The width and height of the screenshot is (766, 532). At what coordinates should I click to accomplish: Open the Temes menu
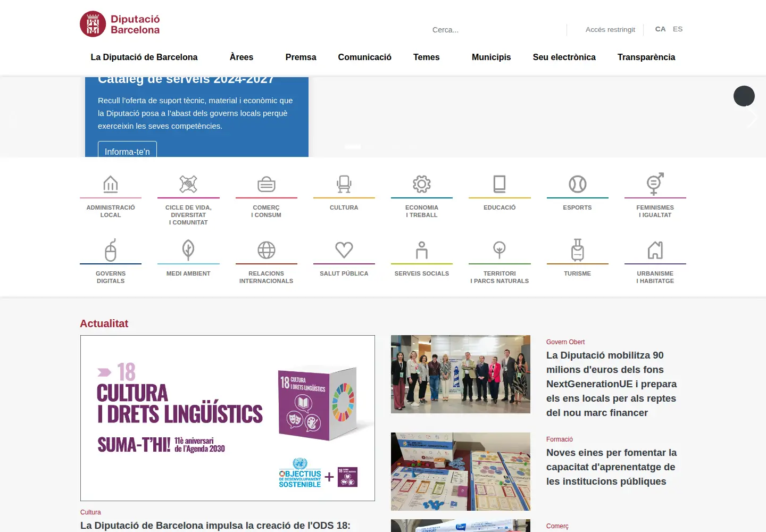pos(427,57)
